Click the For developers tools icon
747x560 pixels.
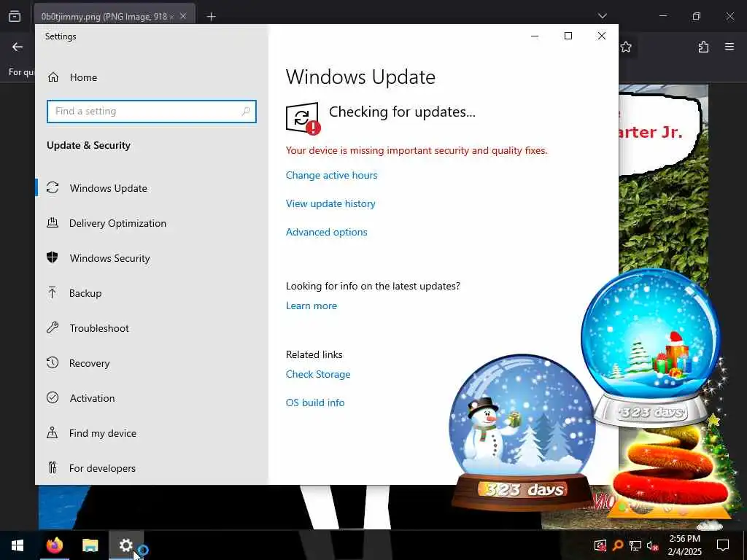point(53,467)
